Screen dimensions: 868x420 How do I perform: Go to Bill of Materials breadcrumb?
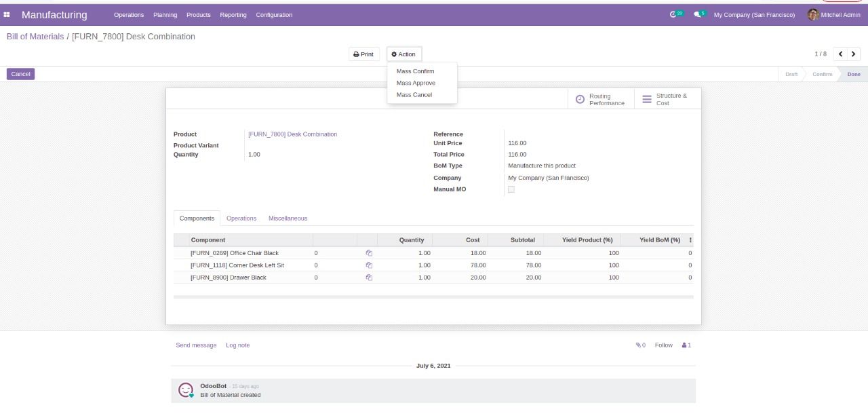click(35, 37)
